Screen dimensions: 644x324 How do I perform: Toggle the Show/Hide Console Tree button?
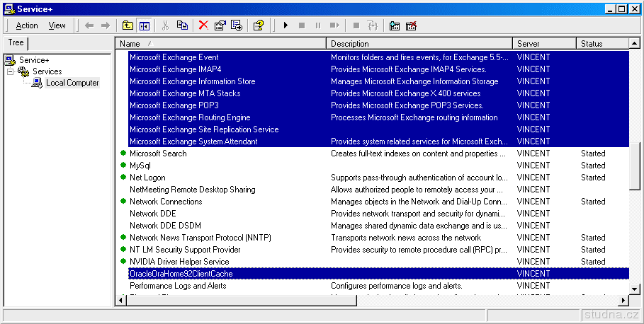coord(145,25)
